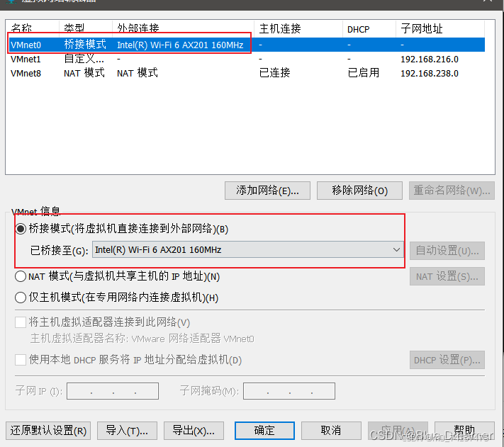Cancel with the 取消 button
The width and height of the screenshot is (504, 447).
click(331, 431)
